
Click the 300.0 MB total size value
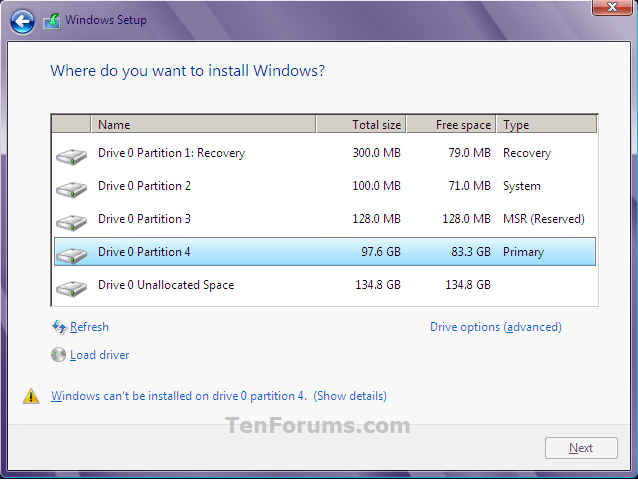pos(376,153)
